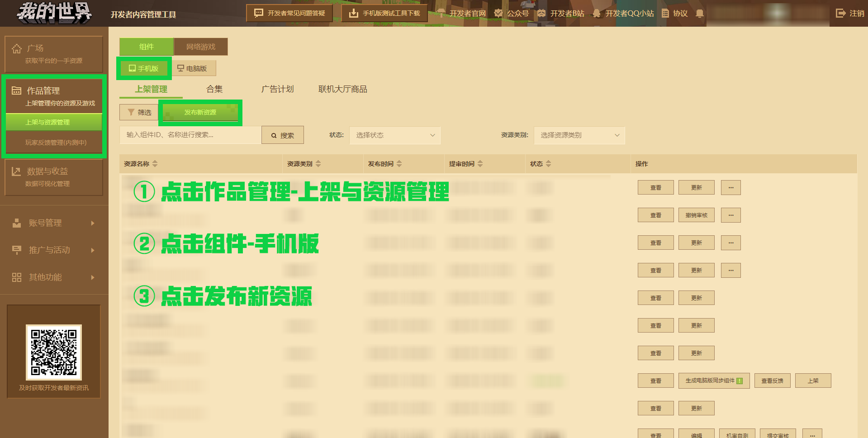Sort the table by 提审时间 arrows
This screenshot has width=868, height=438.
click(480, 164)
